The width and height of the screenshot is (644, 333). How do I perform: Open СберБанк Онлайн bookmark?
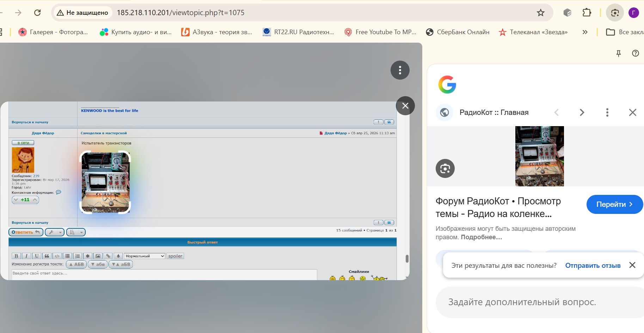coord(458,32)
